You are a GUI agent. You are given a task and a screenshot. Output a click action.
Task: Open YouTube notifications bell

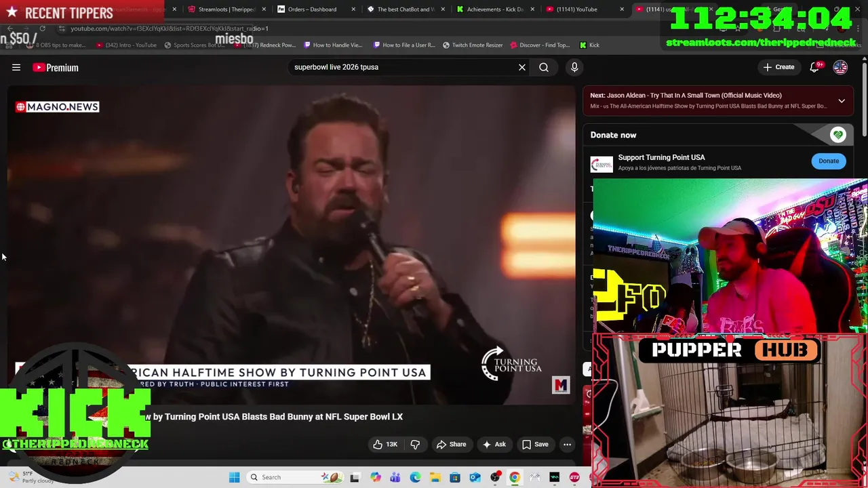[x=816, y=67]
